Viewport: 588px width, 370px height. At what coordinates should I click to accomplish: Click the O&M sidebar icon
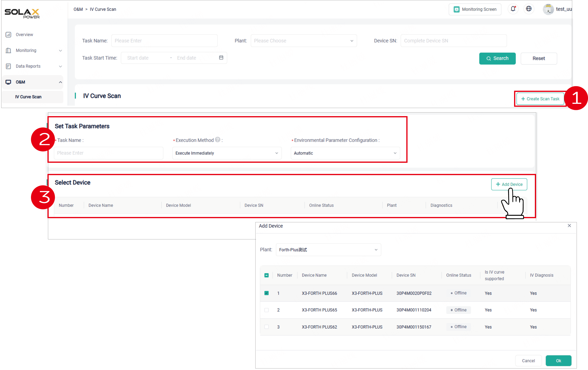(x=9, y=82)
